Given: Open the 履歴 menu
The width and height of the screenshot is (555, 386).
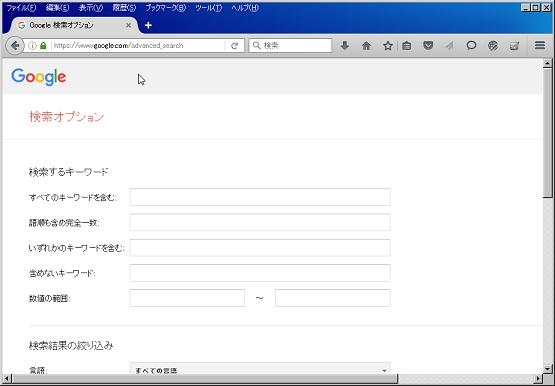Looking at the screenshot, I should (x=124, y=8).
